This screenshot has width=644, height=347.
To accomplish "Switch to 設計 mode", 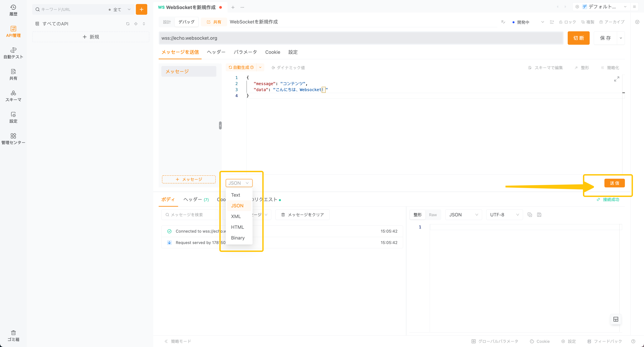I will pyautogui.click(x=167, y=22).
